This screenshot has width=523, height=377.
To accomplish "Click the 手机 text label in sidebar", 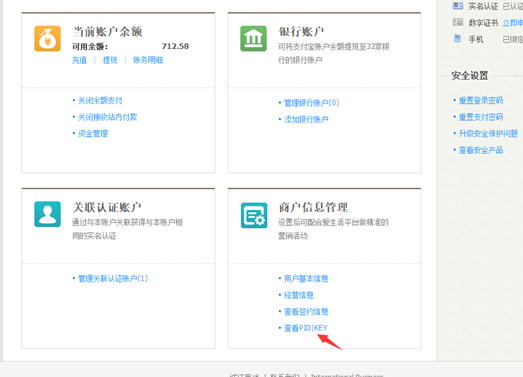I will pyautogui.click(x=476, y=39).
